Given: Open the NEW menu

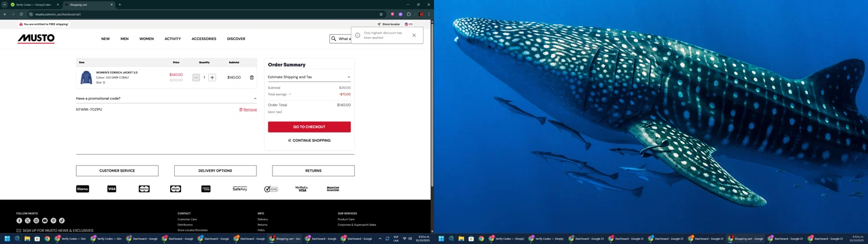Looking at the screenshot, I should coord(105,39).
